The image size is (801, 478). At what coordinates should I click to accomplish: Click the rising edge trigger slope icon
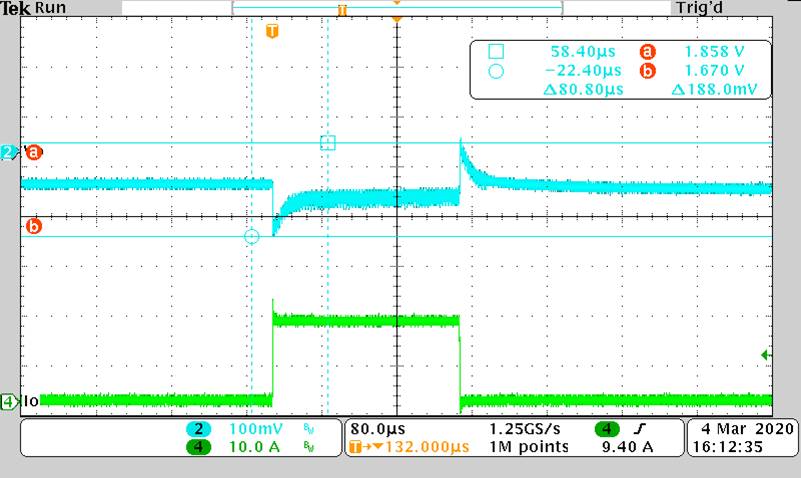(x=635, y=428)
